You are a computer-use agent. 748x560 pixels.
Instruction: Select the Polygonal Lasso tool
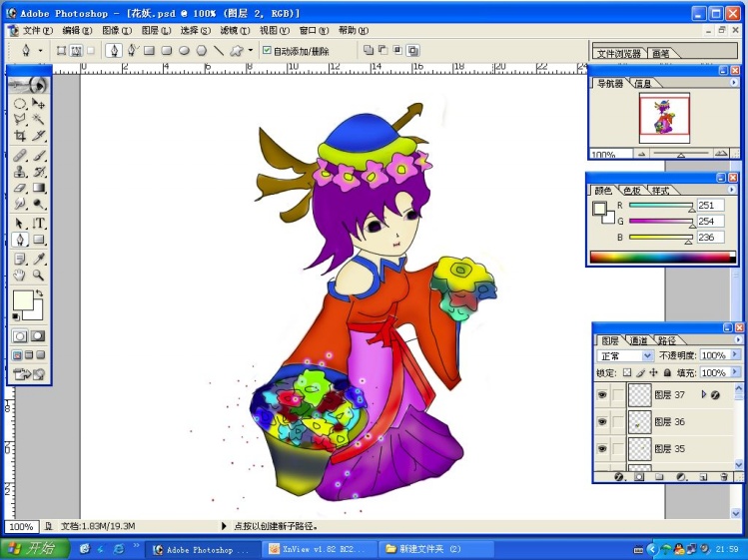point(20,119)
